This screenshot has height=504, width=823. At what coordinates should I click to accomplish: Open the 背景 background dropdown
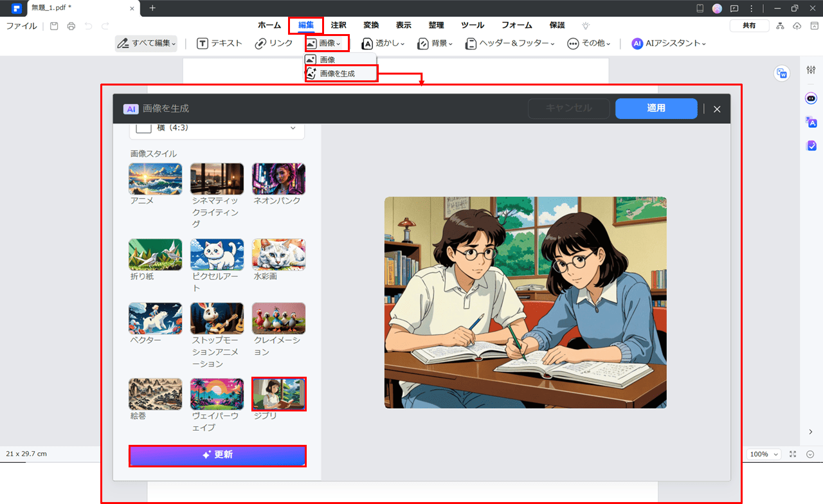coord(435,43)
